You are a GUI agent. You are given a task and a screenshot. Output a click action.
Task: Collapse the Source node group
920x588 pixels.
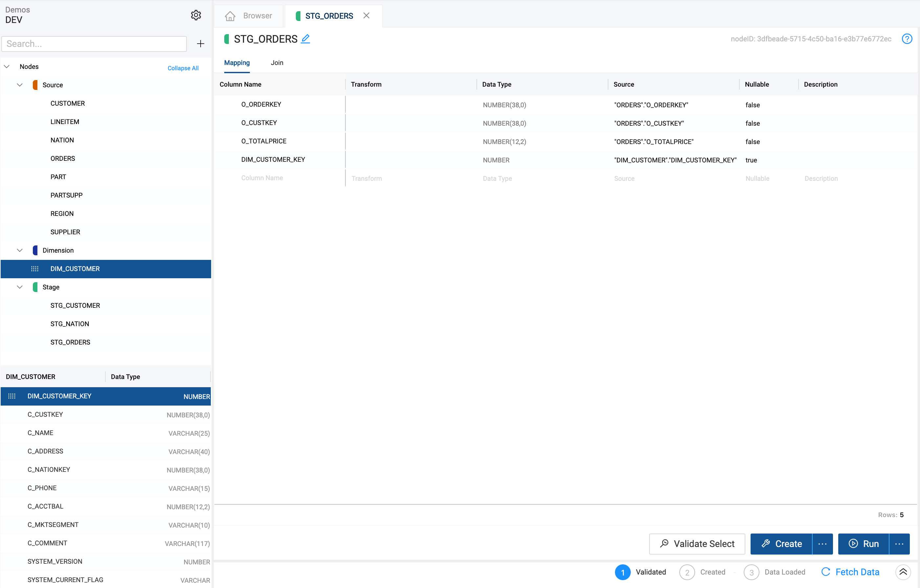pos(19,85)
